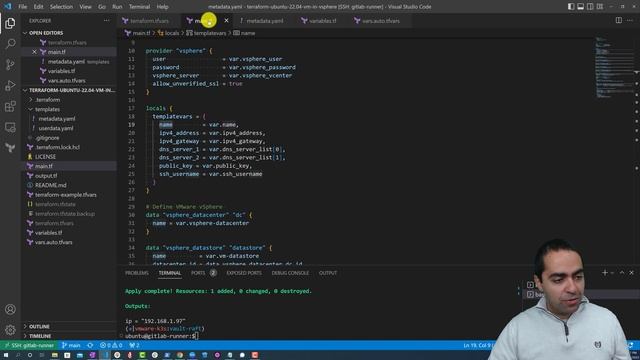The image size is (640, 360).
Task: Expand the Outline section
Action: tap(39, 327)
